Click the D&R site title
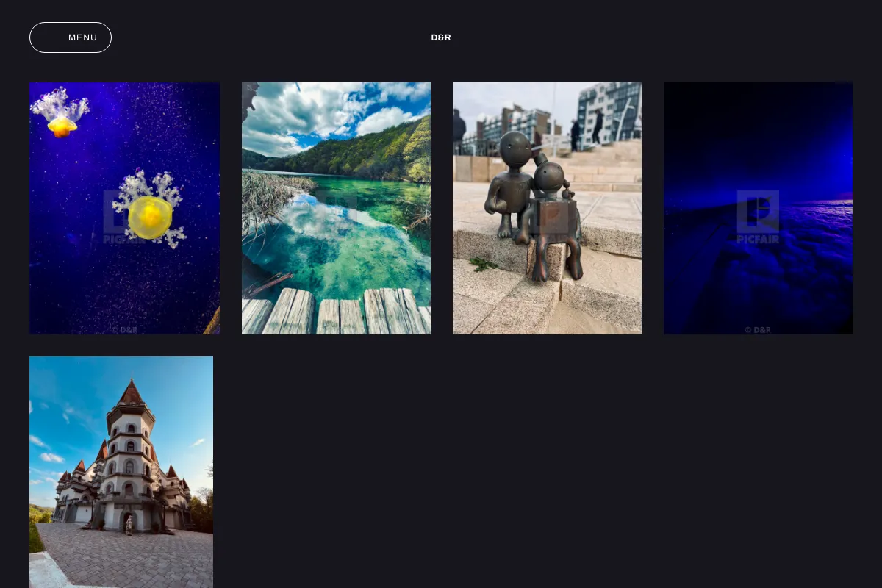This screenshot has width=882, height=588. coord(441,37)
